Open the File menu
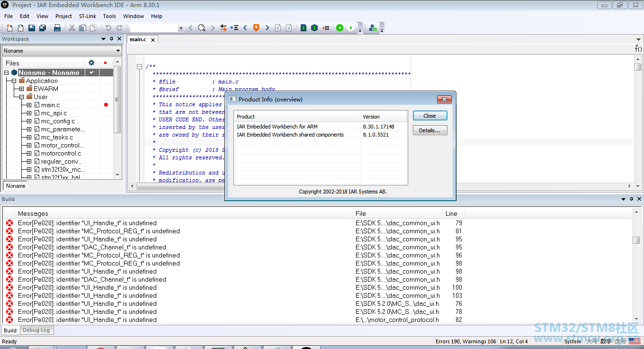This screenshot has height=349, width=644. tap(9, 16)
